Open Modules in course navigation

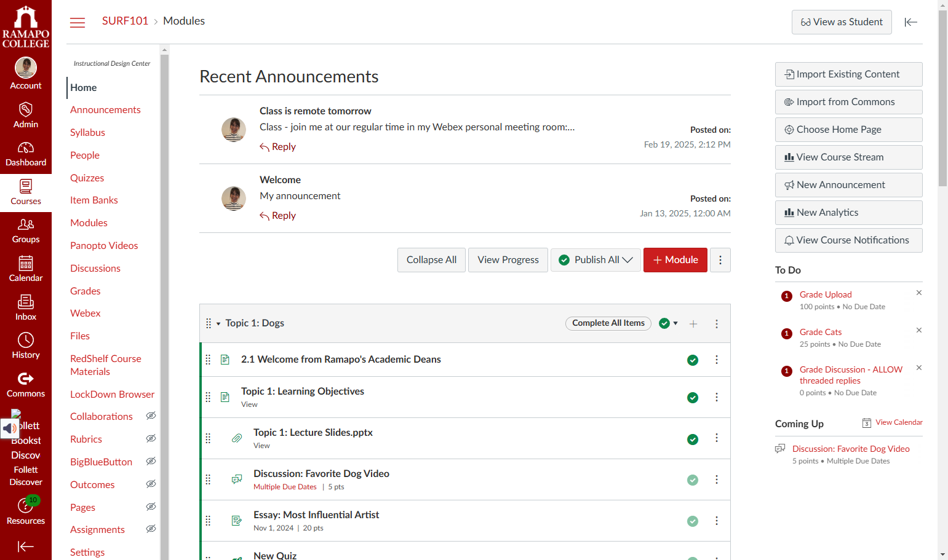(89, 223)
